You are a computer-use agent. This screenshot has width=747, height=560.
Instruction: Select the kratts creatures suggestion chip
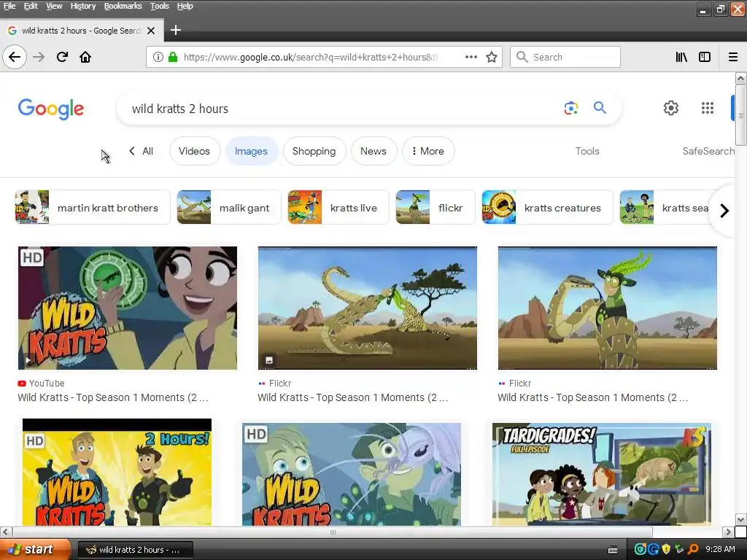point(547,208)
